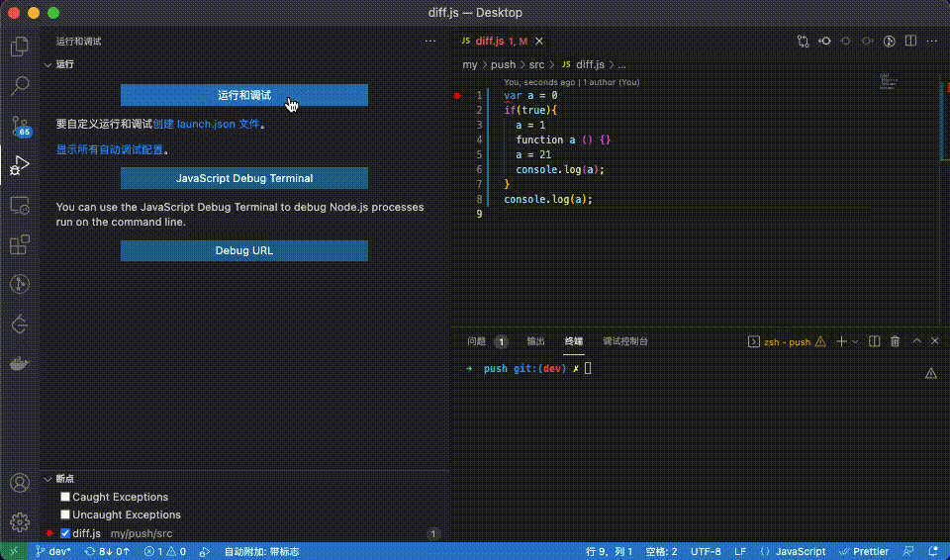Click the Debug URL button

(x=244, y=251)
